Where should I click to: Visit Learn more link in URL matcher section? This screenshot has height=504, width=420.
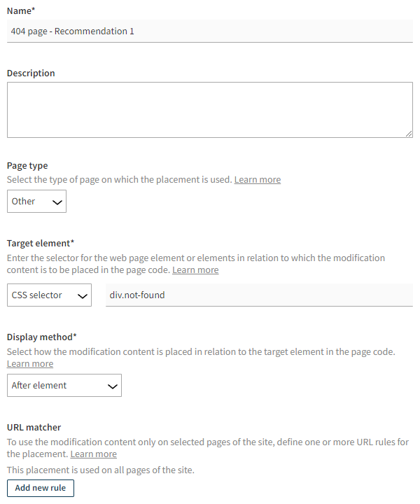point(94,454)
